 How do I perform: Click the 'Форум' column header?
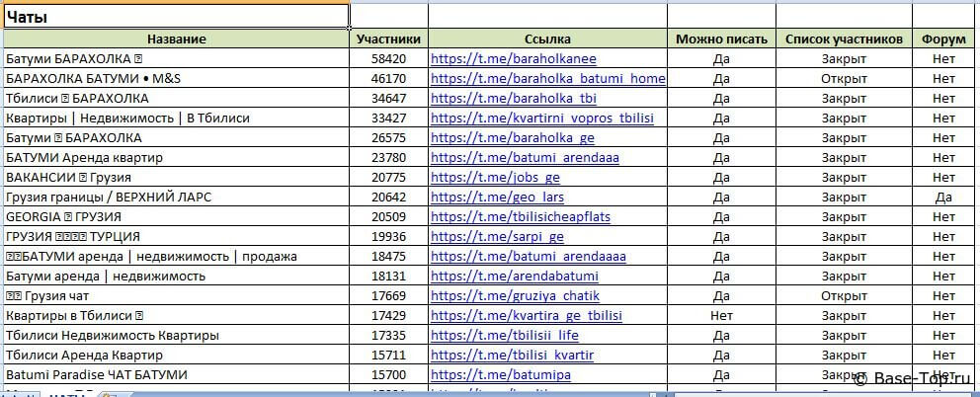click(x=943, y=39)
